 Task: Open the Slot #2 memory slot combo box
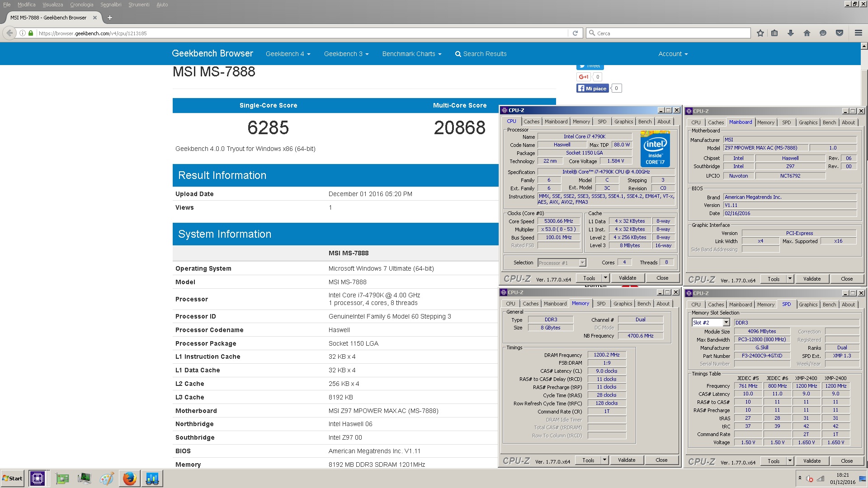coord(711,323)
